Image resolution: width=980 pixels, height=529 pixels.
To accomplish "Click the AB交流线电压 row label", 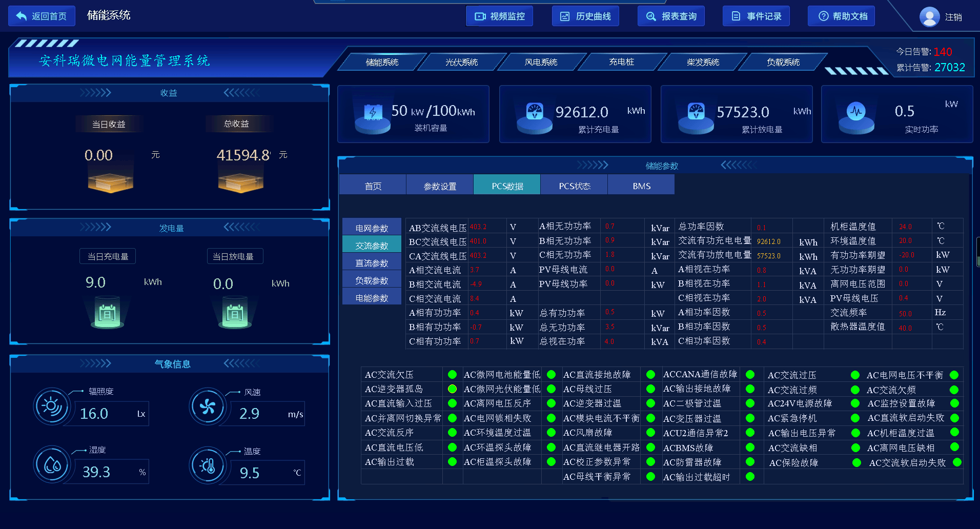I will 437,228.
